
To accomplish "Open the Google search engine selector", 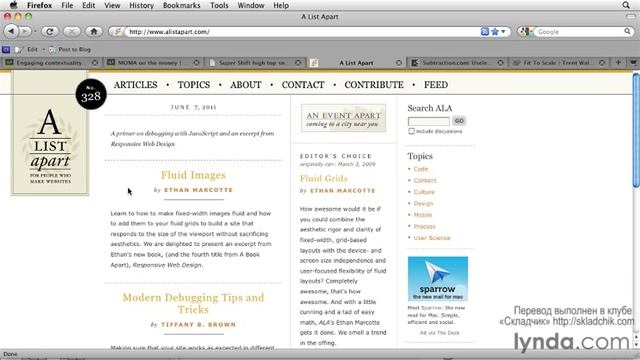I will 525,31.
